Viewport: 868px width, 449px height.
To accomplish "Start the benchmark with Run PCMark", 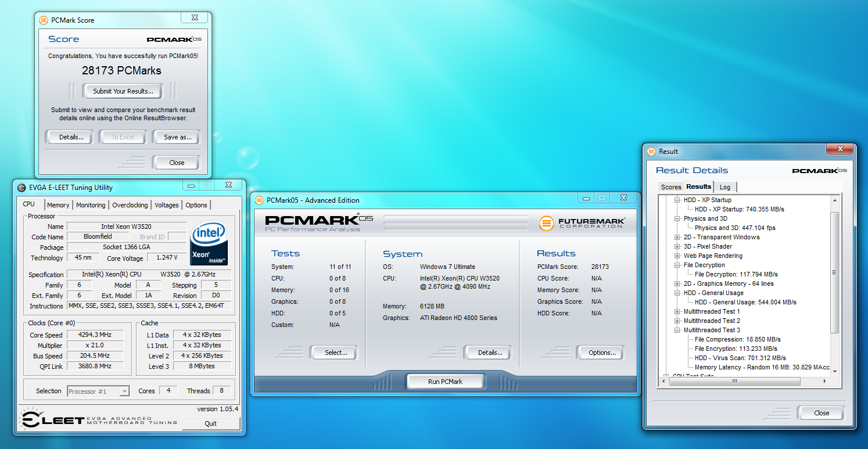I will (x=445, y=382).
